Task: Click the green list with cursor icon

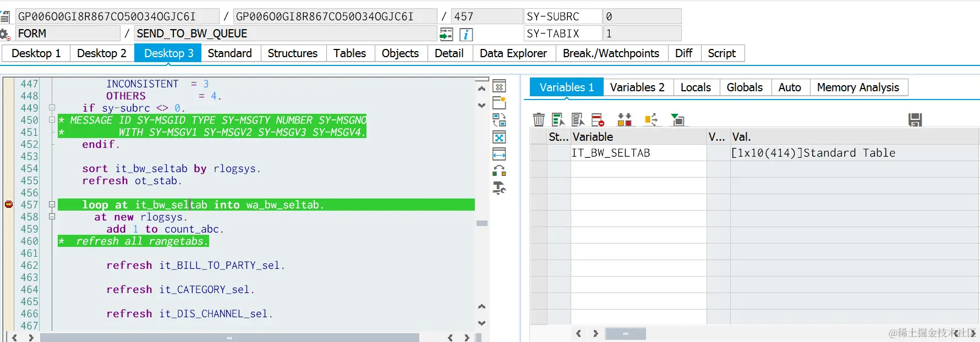Action: pos(559,119)
